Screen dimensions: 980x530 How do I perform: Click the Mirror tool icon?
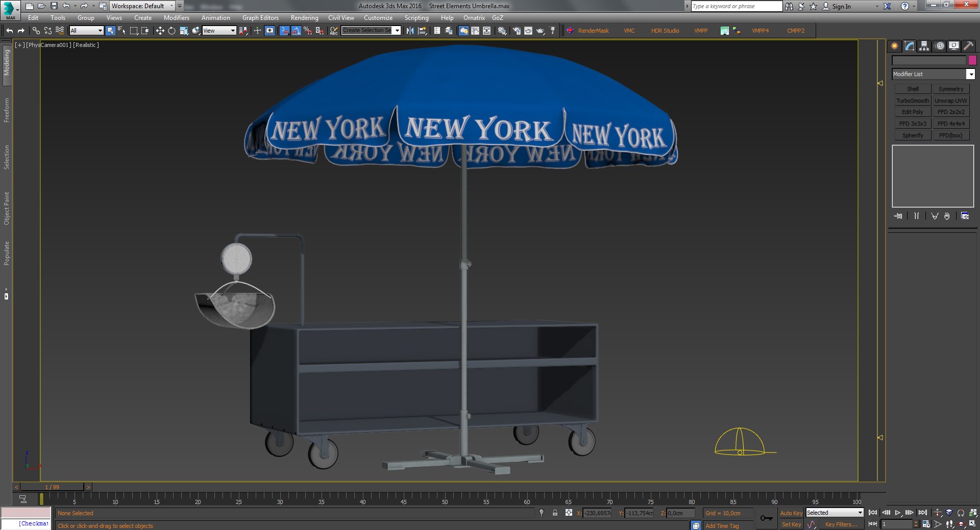[410, 31]
